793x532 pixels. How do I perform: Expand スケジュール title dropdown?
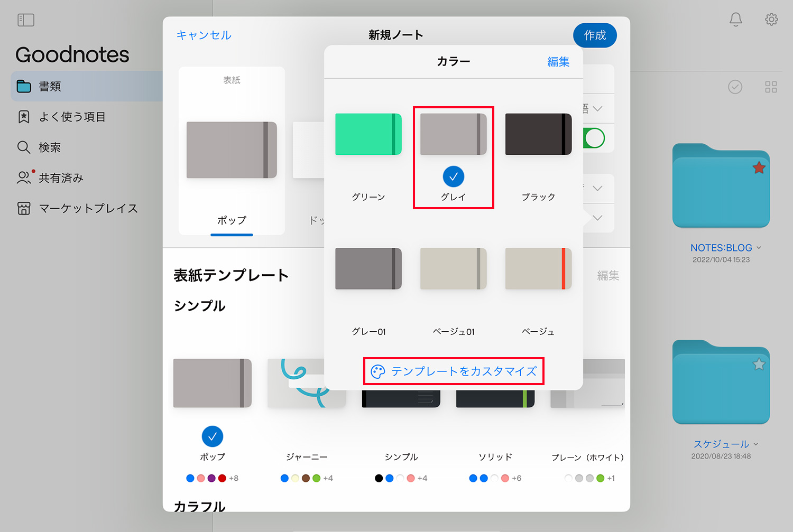755,444
